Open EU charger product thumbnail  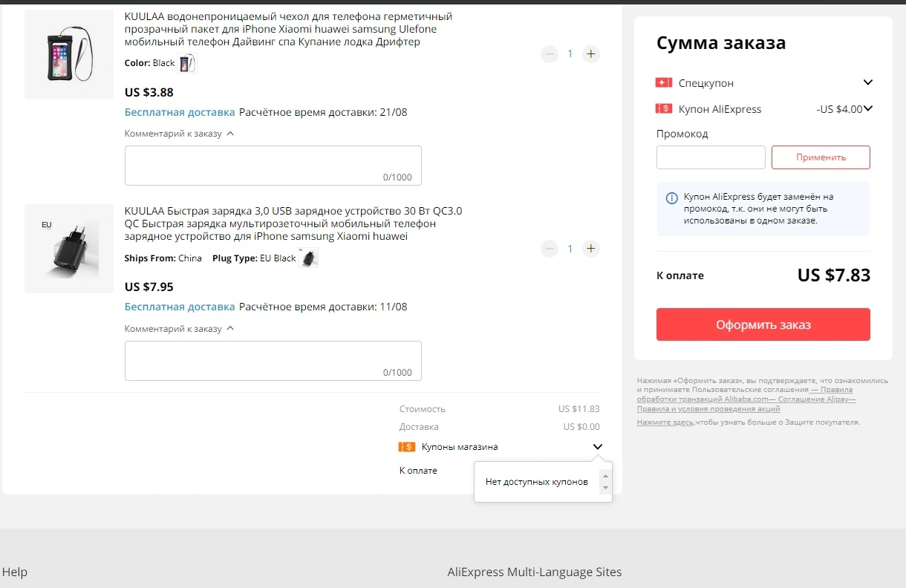(69, 249)
